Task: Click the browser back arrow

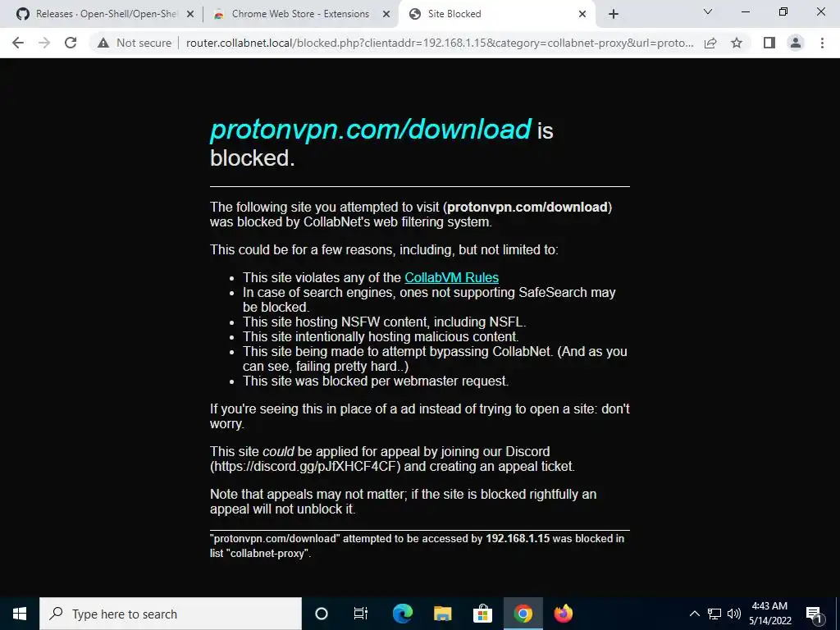Action: (18, 43)
